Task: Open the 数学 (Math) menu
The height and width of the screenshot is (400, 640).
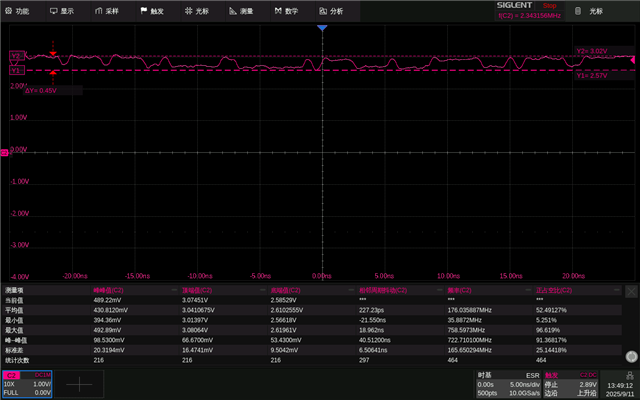Action: pos(286,11)
